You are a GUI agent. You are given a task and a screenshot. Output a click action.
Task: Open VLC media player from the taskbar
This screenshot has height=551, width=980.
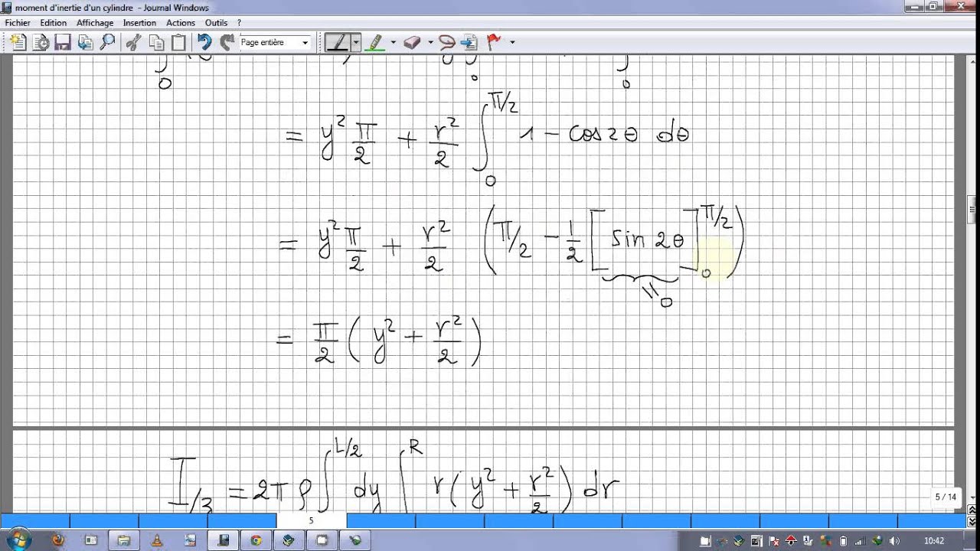(x=157, y=540)
